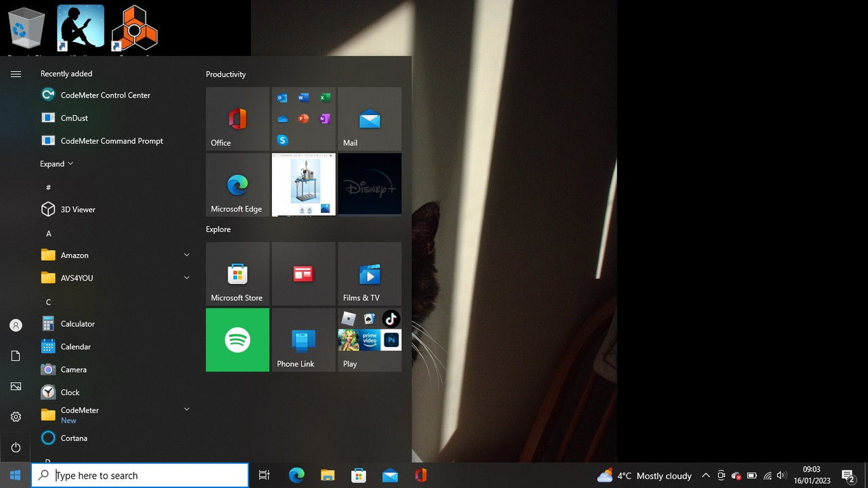Launch the Spotify tile
The width and height of the screenshot is (868, 488).
[237, 340]
